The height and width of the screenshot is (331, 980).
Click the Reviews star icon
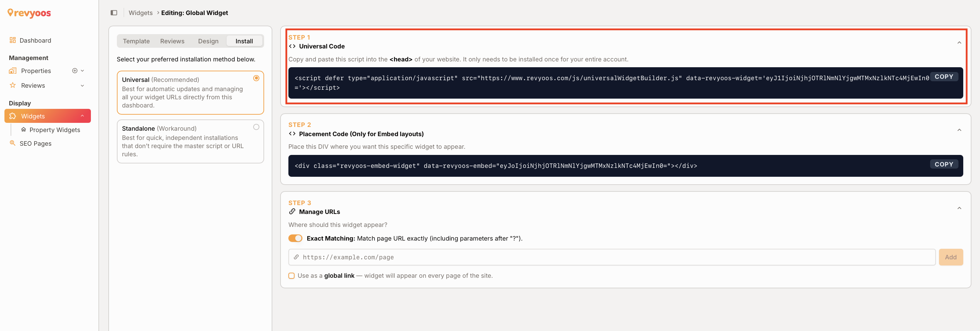click(13, 86)
